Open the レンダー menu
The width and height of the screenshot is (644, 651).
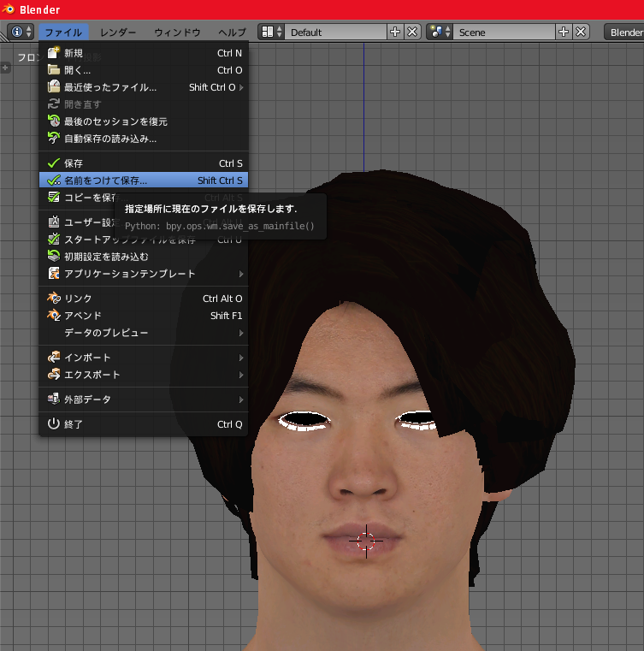tap(118, 32)
